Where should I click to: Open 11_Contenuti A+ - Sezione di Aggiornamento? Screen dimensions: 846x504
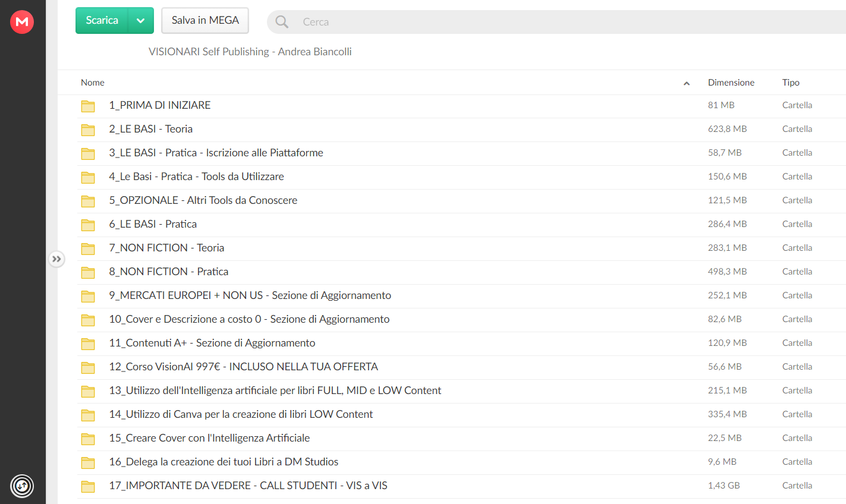212,343
